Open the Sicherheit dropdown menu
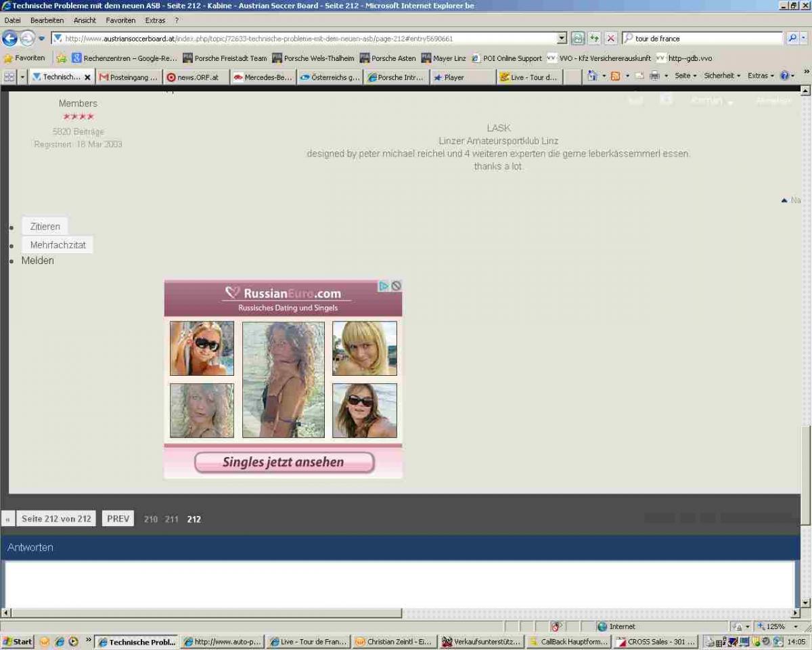The image size is (812, 650). (x=722, y=76)
